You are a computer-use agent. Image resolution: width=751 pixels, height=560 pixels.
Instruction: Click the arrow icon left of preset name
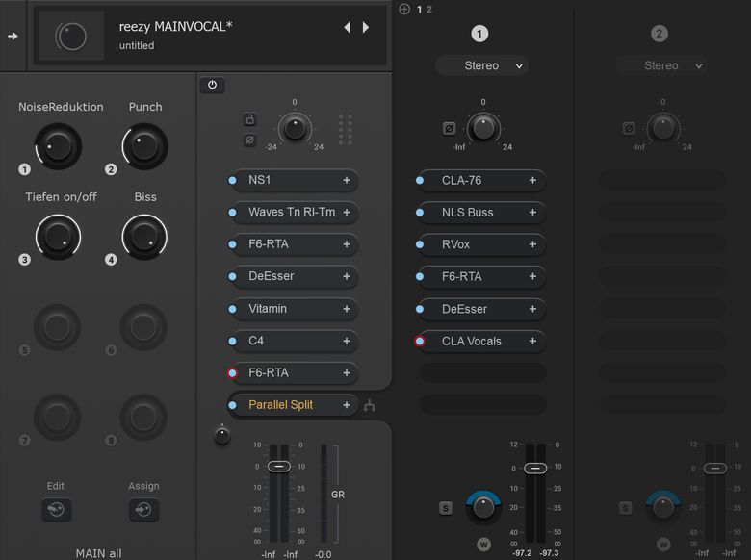pyautogui.click(x=13, y=36)
